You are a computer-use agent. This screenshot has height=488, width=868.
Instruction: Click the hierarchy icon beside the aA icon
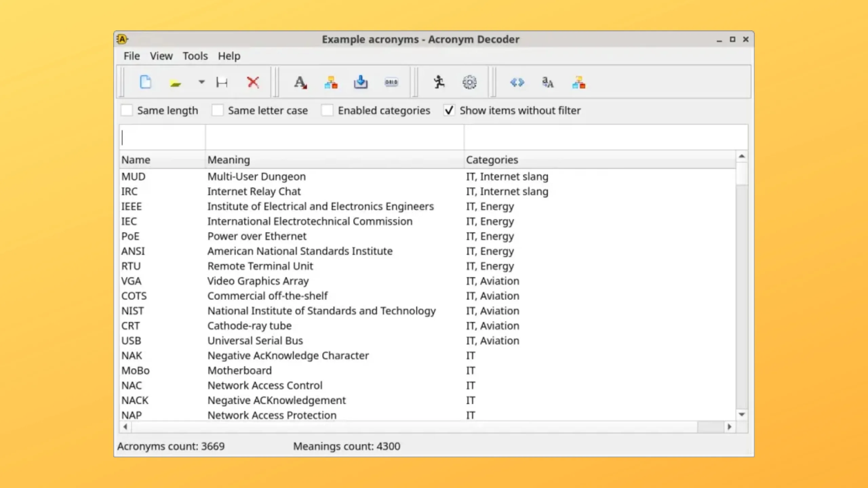pos(578,82)
